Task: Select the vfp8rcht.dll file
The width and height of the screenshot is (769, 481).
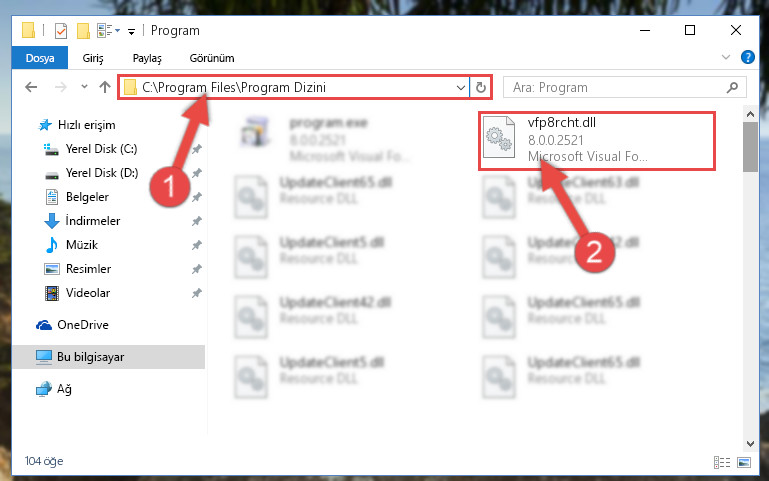Action: (x=597, y=140)
